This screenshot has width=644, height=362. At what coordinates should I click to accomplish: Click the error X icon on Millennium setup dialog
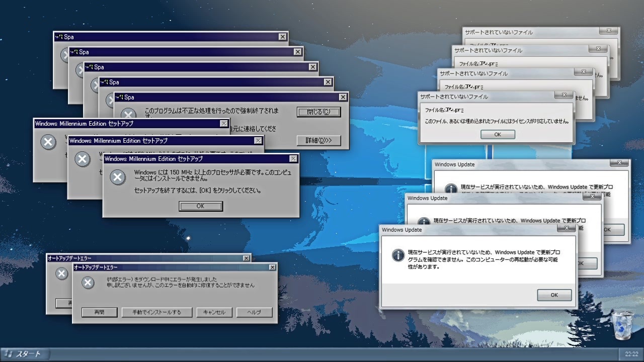point(117,177)
